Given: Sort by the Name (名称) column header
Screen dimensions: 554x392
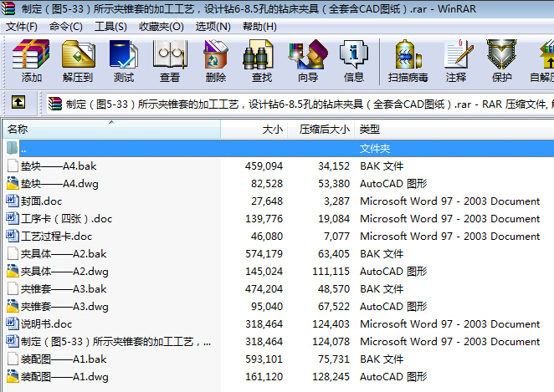Looking at the screenshot, I should [111, 130].
